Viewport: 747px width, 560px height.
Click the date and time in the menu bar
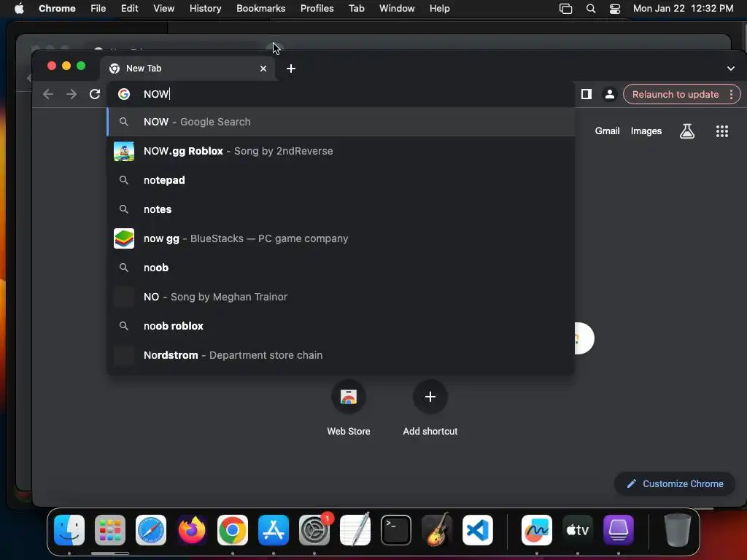tap(683, 8)
